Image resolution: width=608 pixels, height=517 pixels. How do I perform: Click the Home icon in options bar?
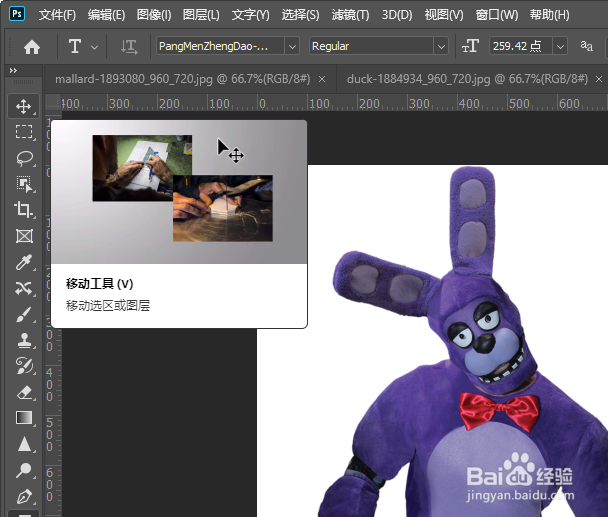click(32, 47)
